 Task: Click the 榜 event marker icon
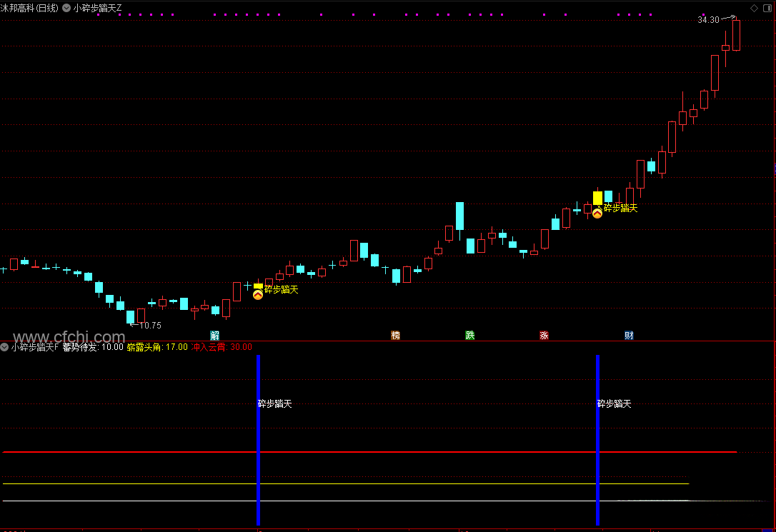(395, 335)
